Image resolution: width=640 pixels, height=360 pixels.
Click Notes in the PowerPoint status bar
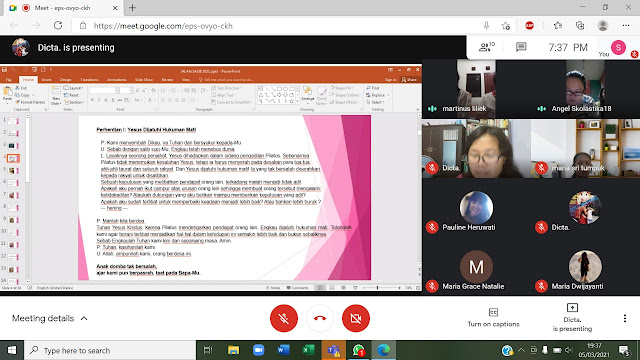click(x=273, y=288)
